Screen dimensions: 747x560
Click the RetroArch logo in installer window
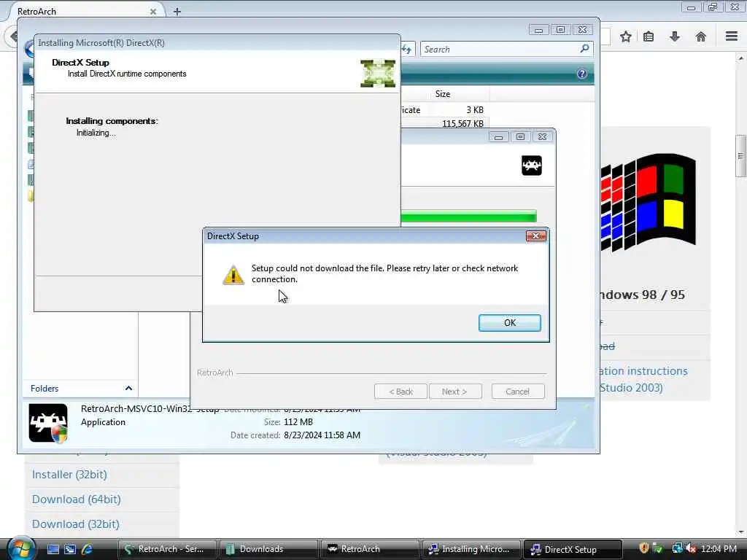532,166
